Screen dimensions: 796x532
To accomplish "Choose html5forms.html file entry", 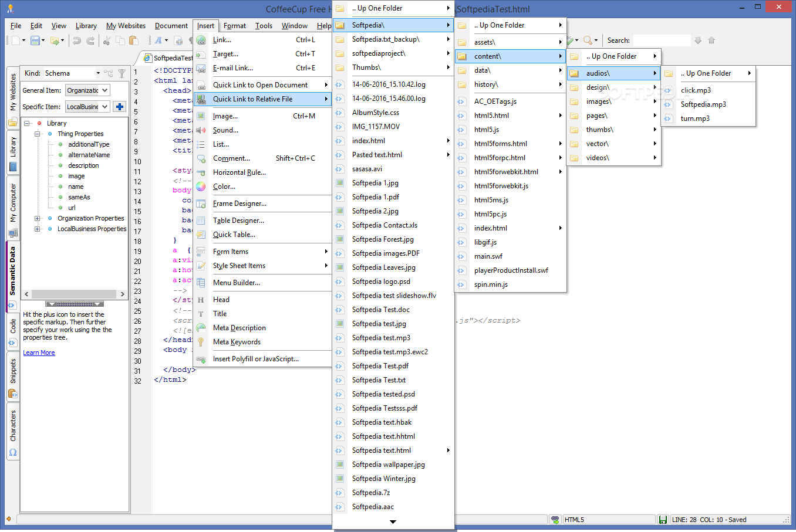I will [511, 144].
